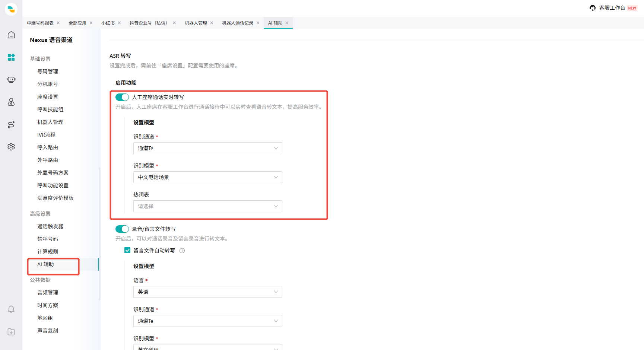The image size is (644, 350).
Task: Click the customer service headset icon
Action: [x=593, y=8]
